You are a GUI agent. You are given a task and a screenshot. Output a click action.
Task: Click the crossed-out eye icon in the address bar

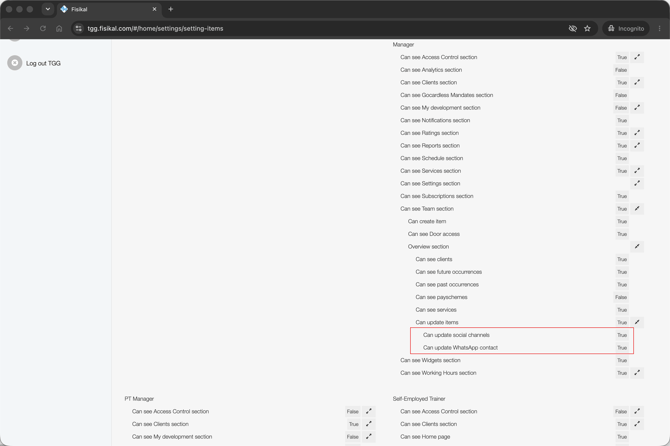[x=573, y=29]
